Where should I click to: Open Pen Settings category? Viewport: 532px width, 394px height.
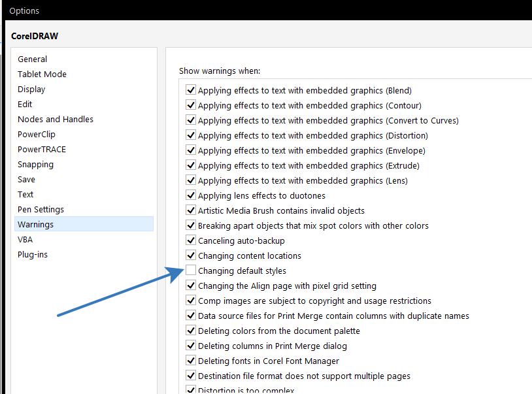[41, 209]
